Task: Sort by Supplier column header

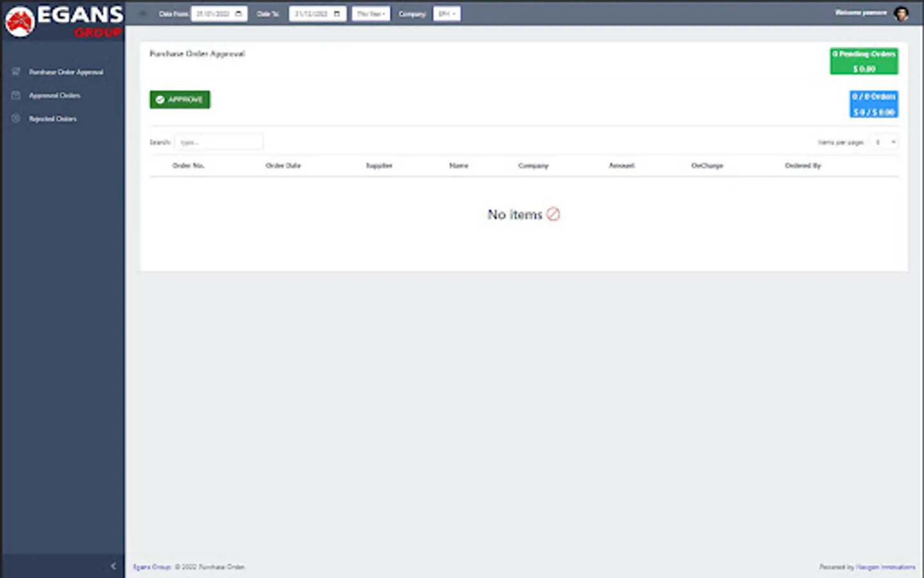Action: click(x=379, y=166)
